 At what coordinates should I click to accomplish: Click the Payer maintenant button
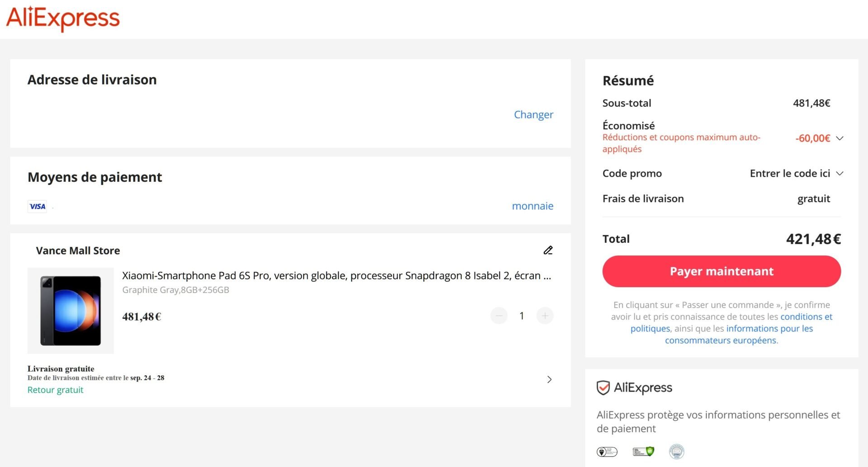pyautogui.click(x=722, y=271)
